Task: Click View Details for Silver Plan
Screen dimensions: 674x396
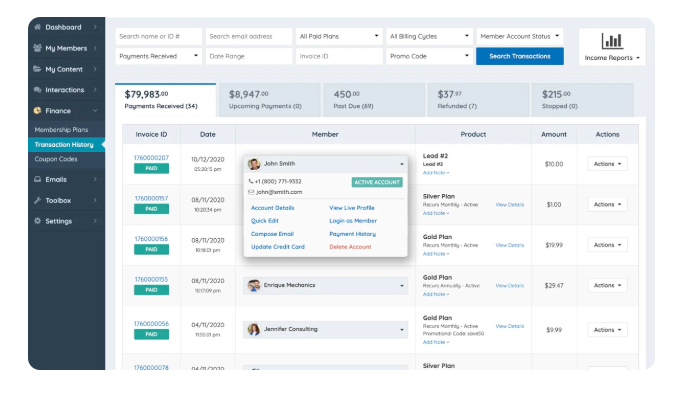Action: click(510, 205)
